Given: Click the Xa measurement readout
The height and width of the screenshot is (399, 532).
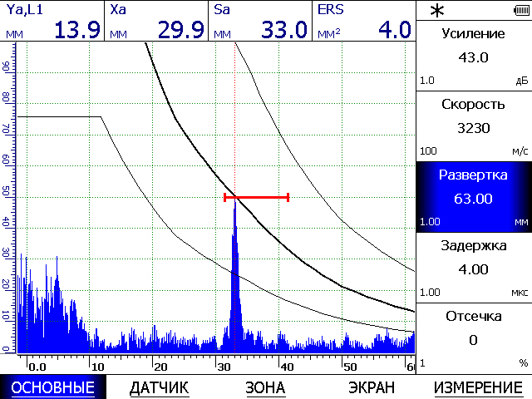Looking at the screenshot, I should (156, 21).
